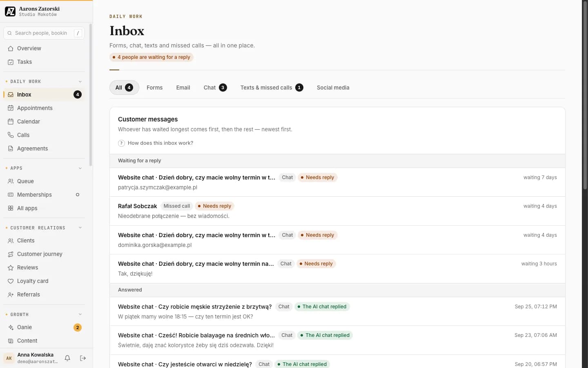Click the Inbox count badge in sidebar
Screen dimensions: 588x368
click(78, 94)
